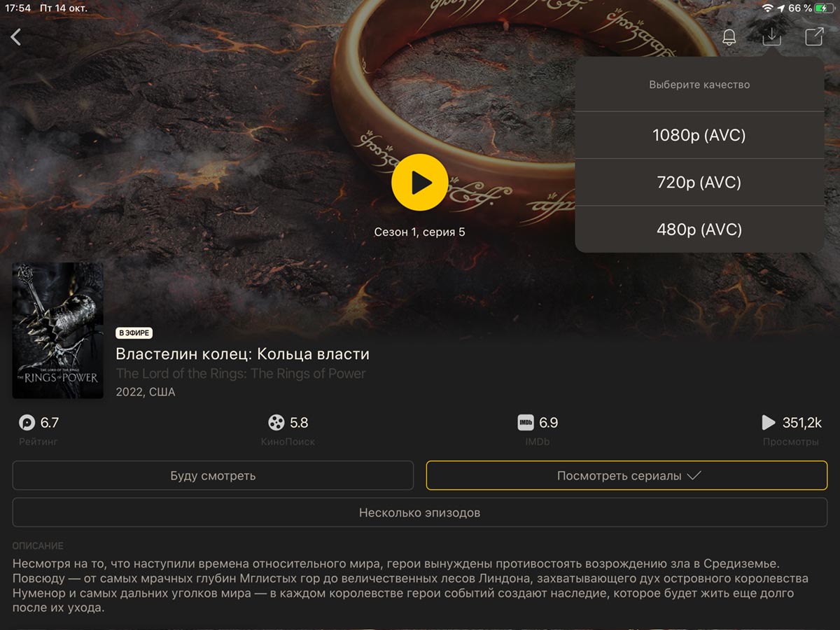Open notifications via the bell icon
The width and height of the screenshot is (840, 630).
[729, 38]
